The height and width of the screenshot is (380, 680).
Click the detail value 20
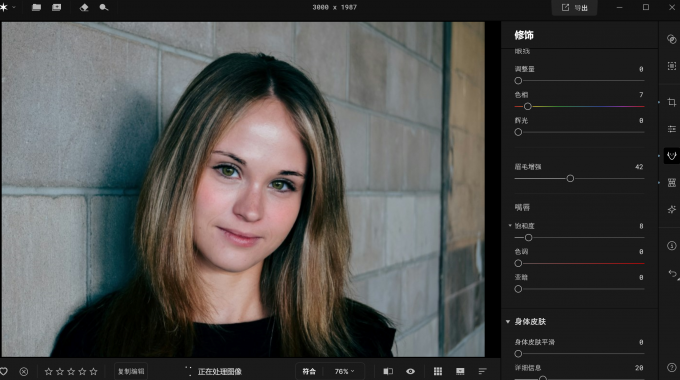coord(639,368)
